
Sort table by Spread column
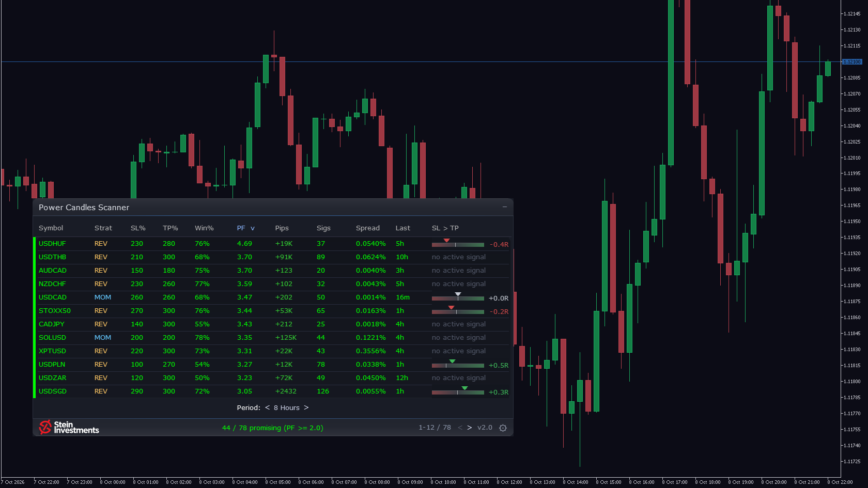[368, 228]
